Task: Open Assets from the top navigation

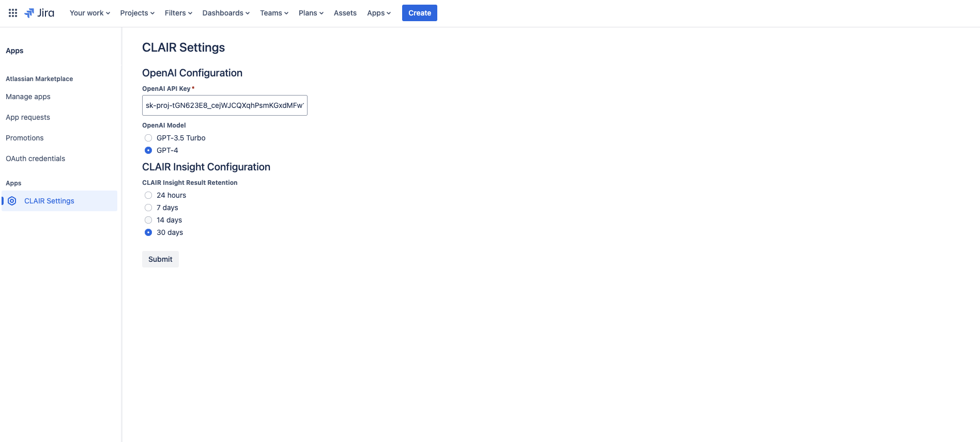Action: pyautogui.click(x=345, y=13)
